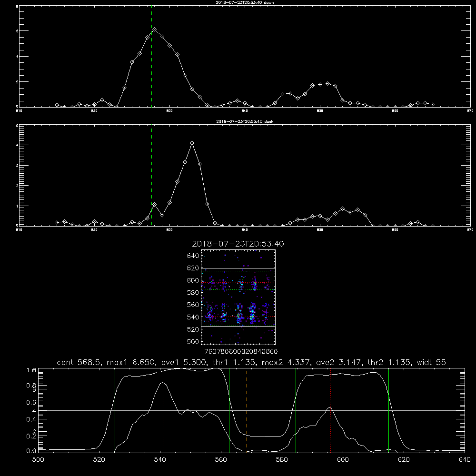Click the 580 label on the heat-map y-axis
The width and height of the screenshot is (476, 476).
tap(193, 293)
